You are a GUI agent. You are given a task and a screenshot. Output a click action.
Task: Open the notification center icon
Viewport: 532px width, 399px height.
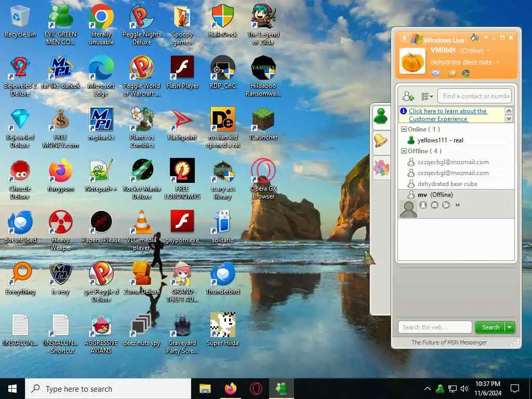point(515,389)
